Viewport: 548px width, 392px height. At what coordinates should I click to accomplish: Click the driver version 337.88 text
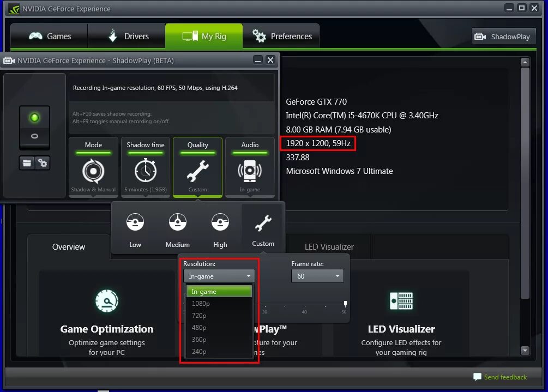pos(297,157)
